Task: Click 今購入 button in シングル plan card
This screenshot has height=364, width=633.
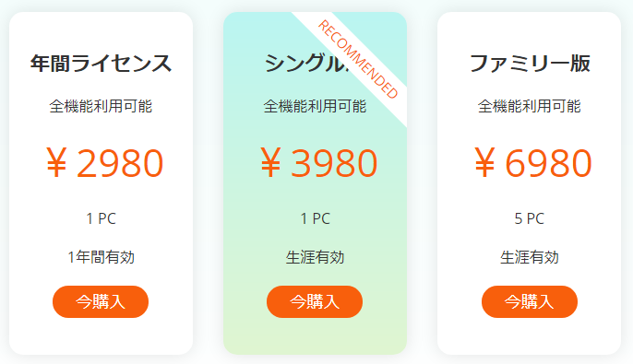Action: point(315,301)
